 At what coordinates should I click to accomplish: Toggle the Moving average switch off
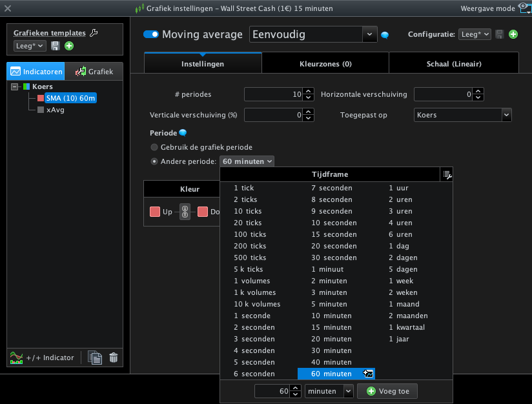(151, 34)
